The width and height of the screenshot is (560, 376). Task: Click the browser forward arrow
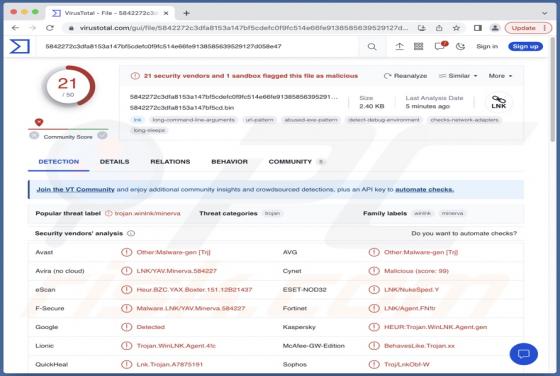click(32, 28)
